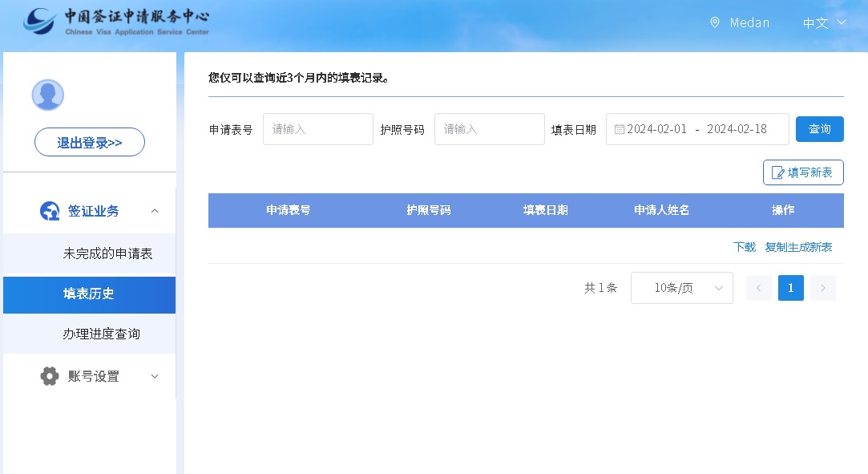Click the location pin icon beside Medan
The width and height of the screenshot is (868, 474).
[715, 22]
